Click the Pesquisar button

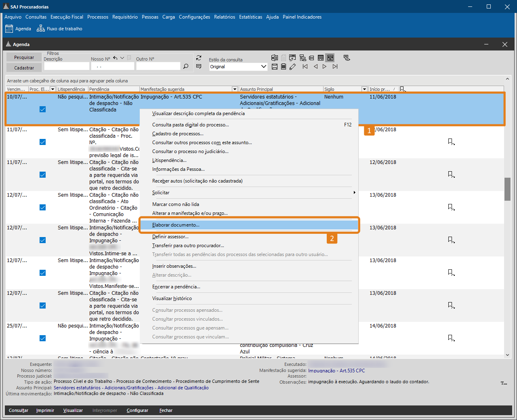pyautogui.click(x=24, y=57)
